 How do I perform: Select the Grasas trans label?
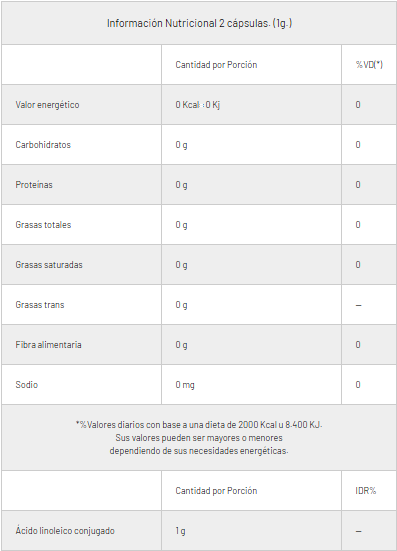pos(40,305)
